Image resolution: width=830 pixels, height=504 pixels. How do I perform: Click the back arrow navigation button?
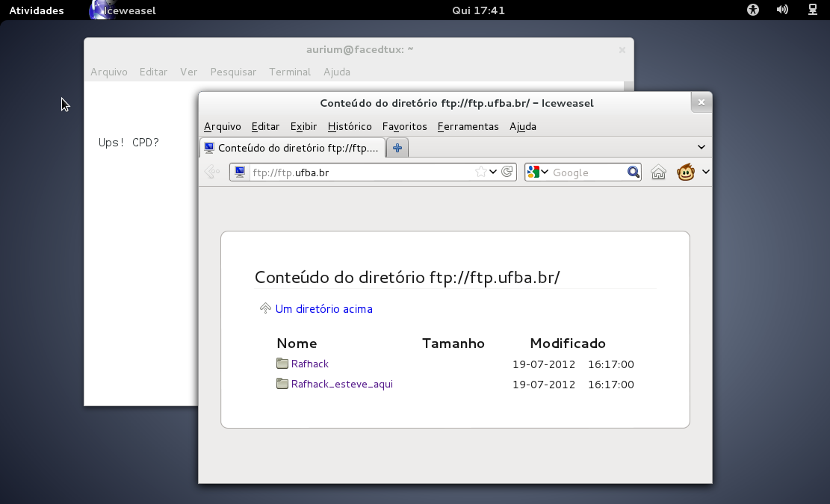tap(211, 172)
